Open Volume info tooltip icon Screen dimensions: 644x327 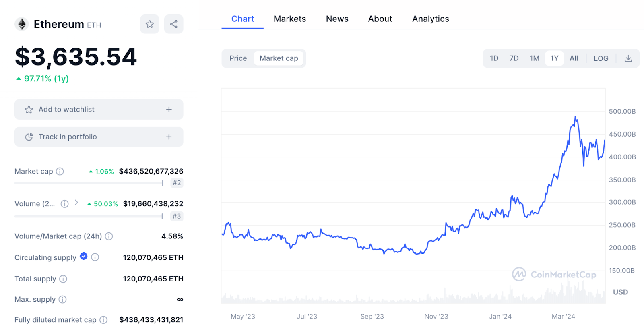point(64,204)
